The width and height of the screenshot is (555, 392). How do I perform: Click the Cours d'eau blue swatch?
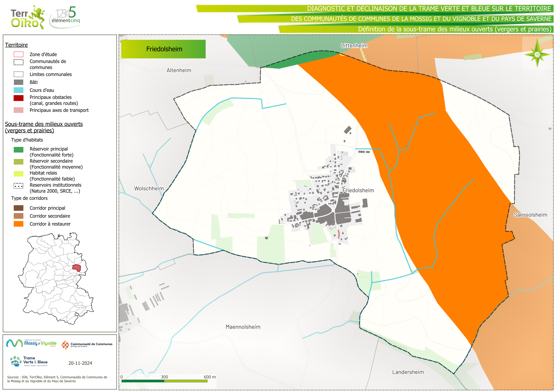coord(19,90)
